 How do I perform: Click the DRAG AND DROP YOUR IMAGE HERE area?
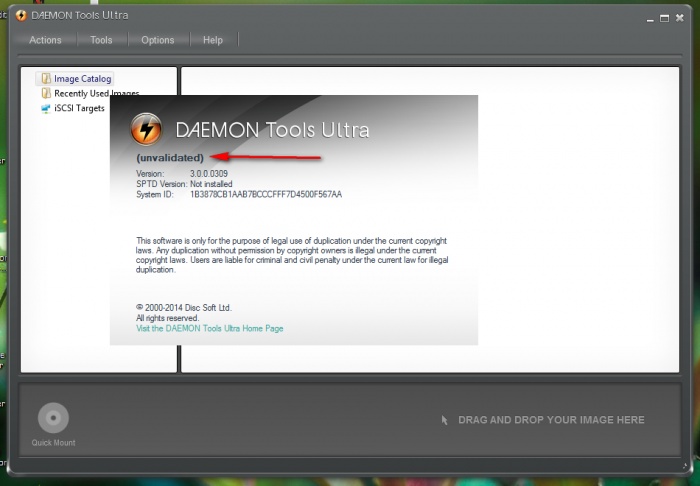pos(551,420)
